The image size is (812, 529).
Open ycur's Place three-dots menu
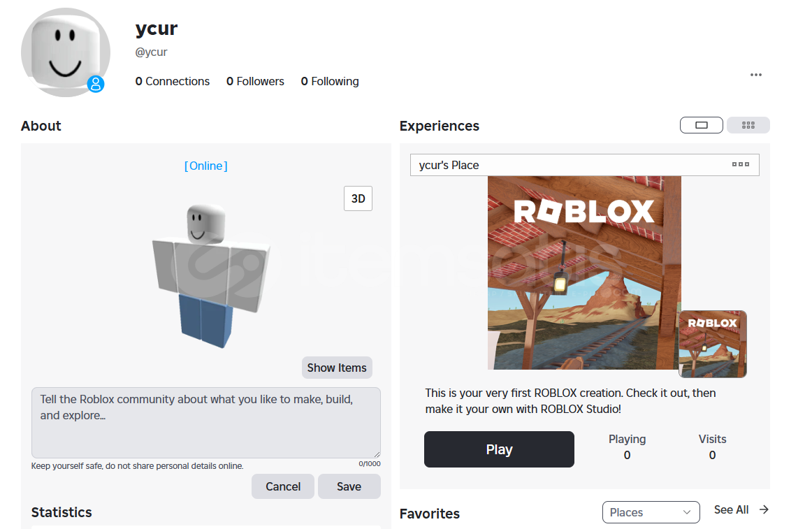coord(740,165)
